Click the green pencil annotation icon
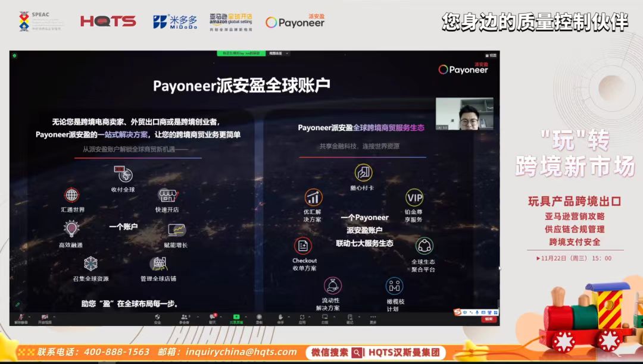 [18, 305]
